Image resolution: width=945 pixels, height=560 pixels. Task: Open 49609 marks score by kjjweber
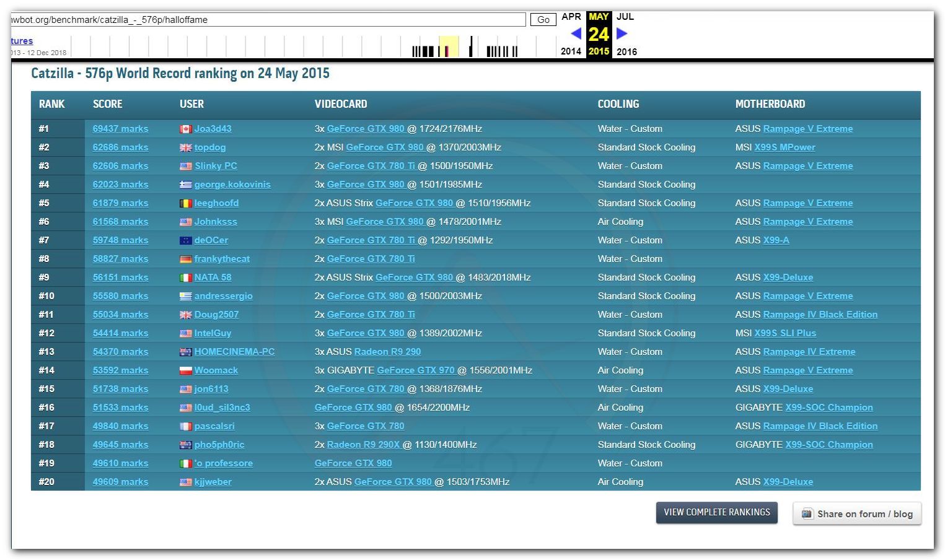(x=120, y=482)
